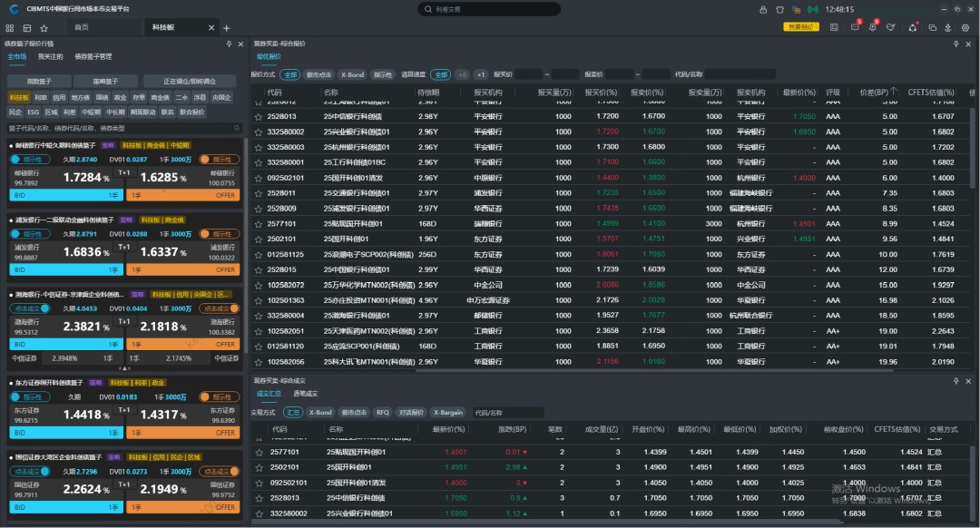
Task: Focus the basket code/name search field
Action: tap(124, 128)
